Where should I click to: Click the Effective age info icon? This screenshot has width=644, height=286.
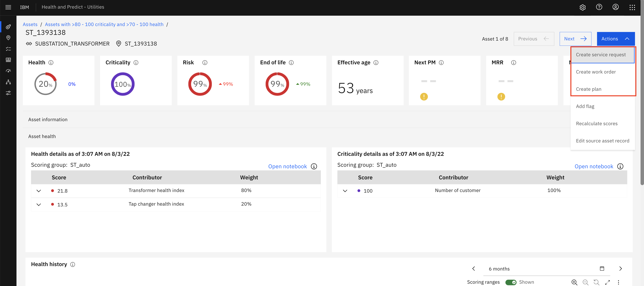click(x=376, y=62)
